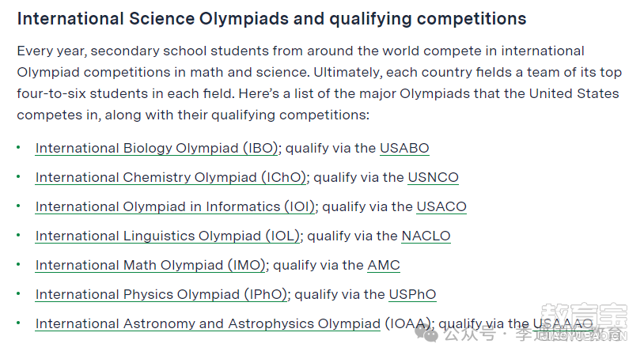Screen dimensions: 644x359
Task: Click the bullet before Biology Olympiad entry
Action: click(x=18, y=147)
